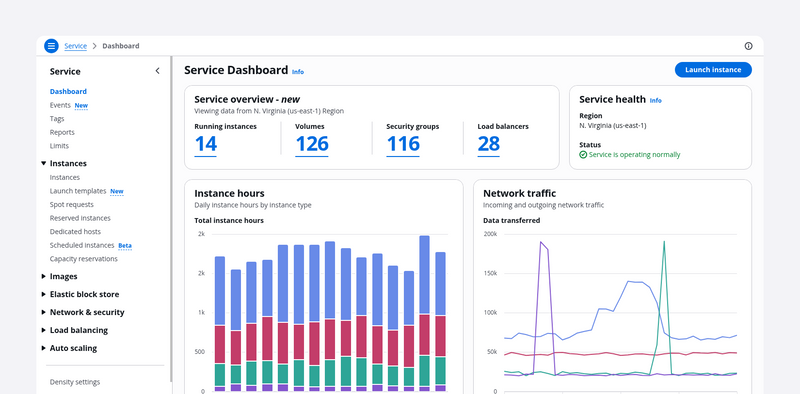Expand the Elastic block store section
Image resolution: width=800 pixels, height=394 pixels.
coord(43,294)
